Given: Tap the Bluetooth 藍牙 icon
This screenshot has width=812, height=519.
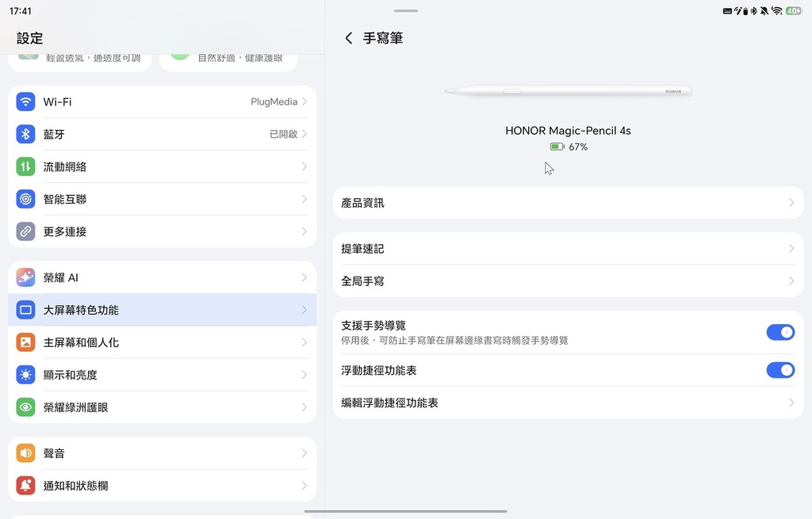Looking at the screenshot, I should 25,134.
